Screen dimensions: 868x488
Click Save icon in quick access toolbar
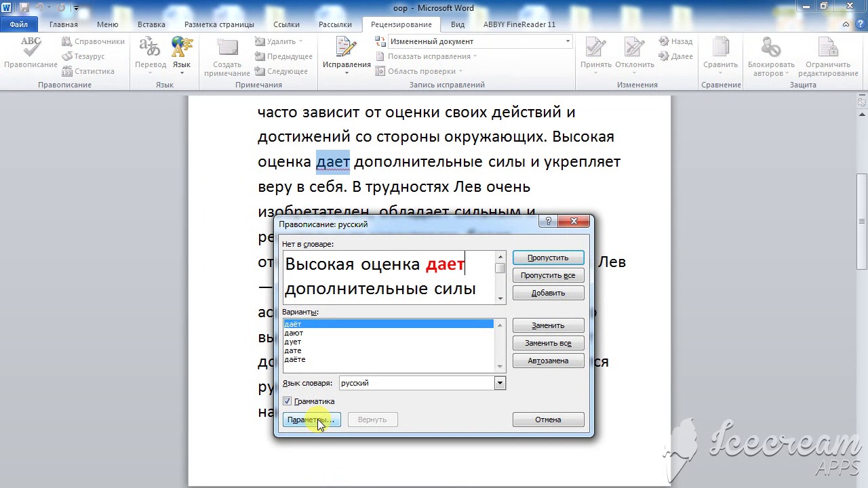(24, 7)
